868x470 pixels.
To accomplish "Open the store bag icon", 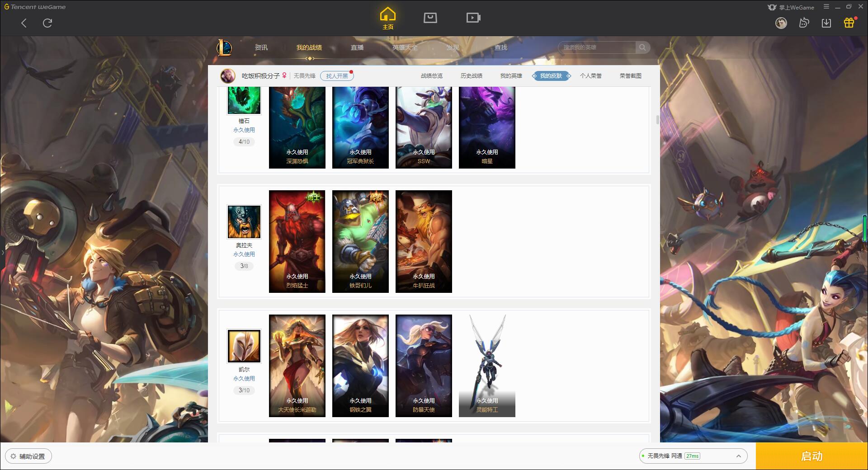I will [430, 18].
